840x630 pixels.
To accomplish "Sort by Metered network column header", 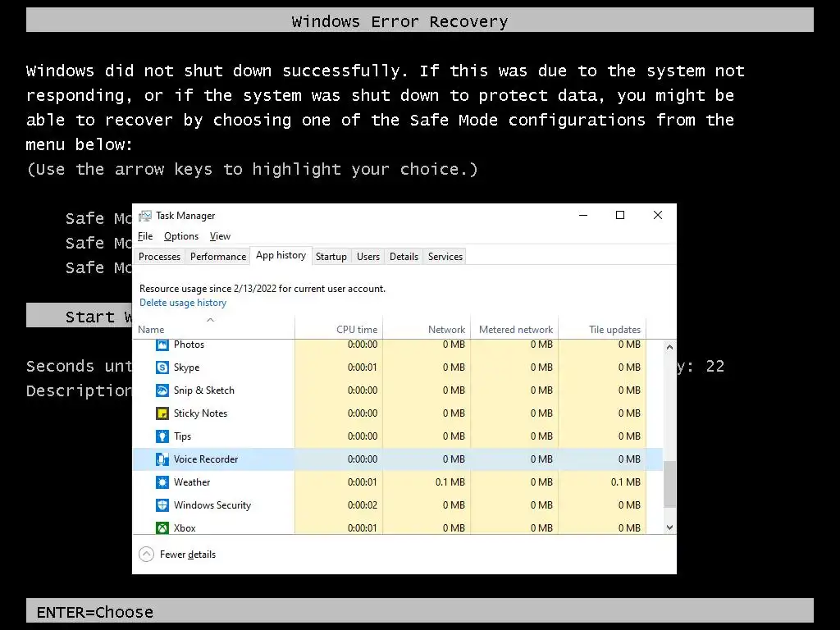I will (514, 327).
